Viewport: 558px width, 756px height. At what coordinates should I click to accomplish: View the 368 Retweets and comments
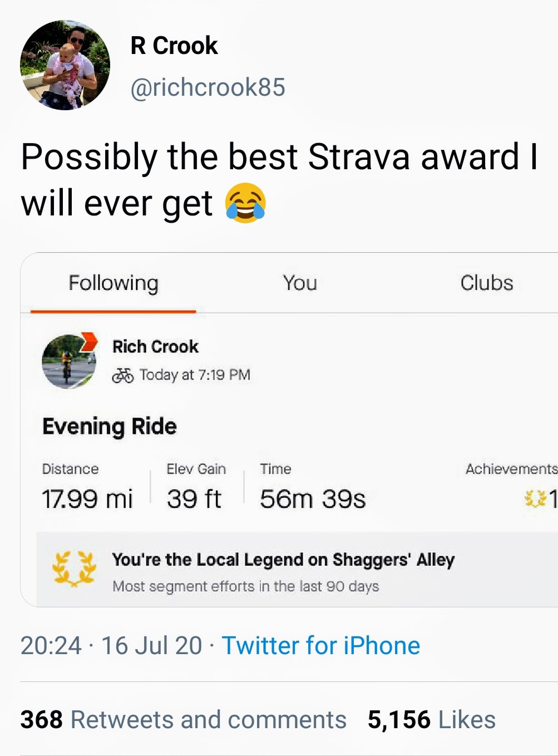(184, 719)
